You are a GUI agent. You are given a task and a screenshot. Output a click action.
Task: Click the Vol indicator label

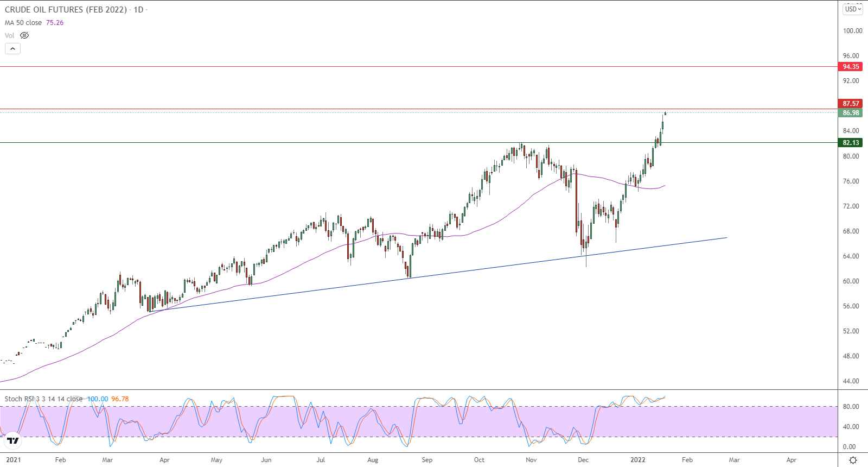[x=10, y=35]
